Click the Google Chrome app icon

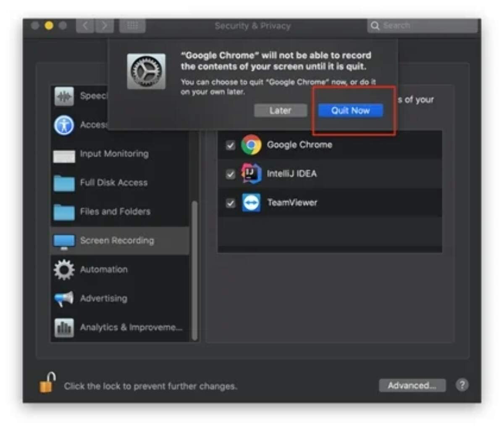click(x=251, y=145)
